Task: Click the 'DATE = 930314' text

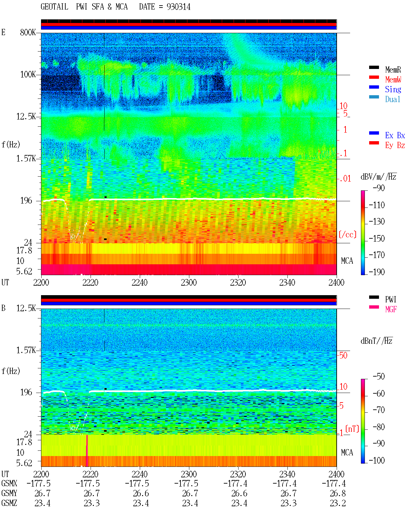Action: pos(165,7)
